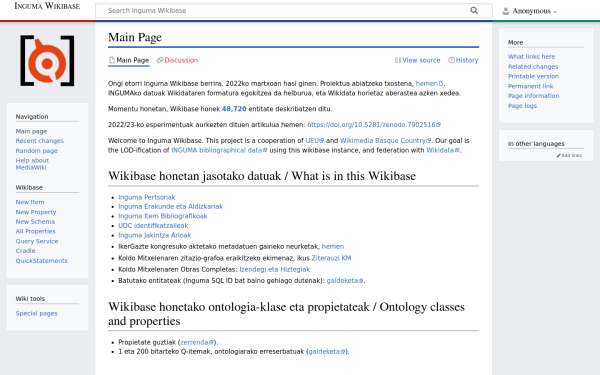Click the pencil Add links button

click(x=569, y=155)
